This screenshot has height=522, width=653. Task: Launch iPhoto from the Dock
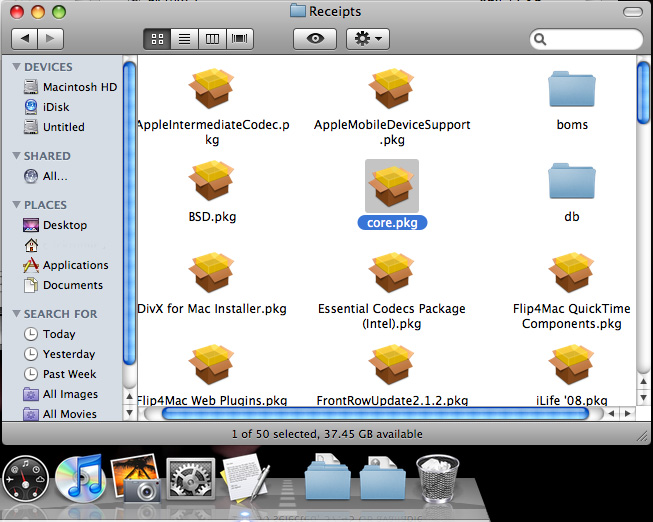coord(136,477)
